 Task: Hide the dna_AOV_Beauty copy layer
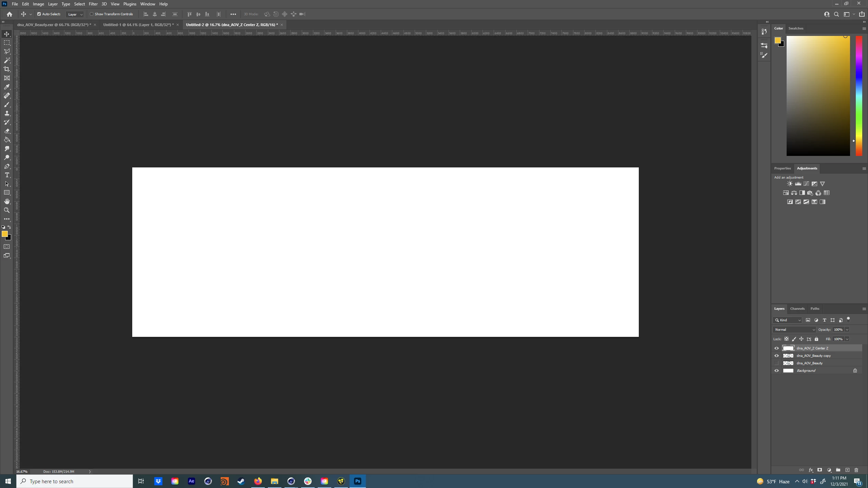coord(776,356)
